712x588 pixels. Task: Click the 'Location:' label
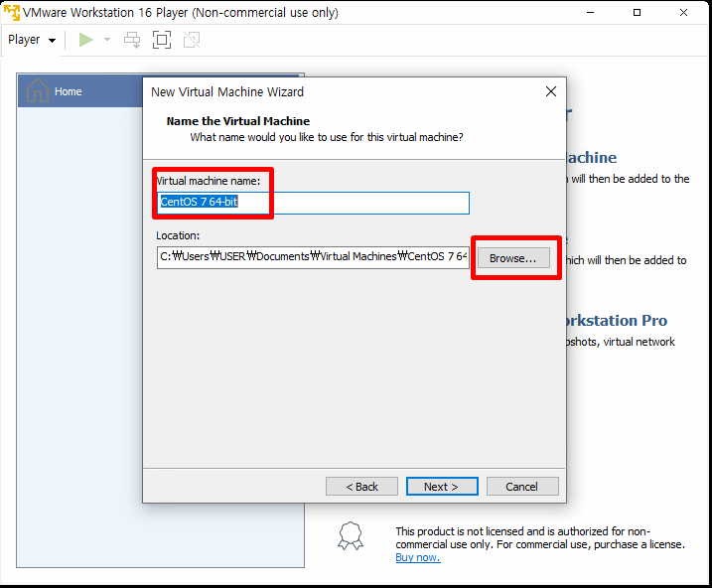[x=178, y=235]
